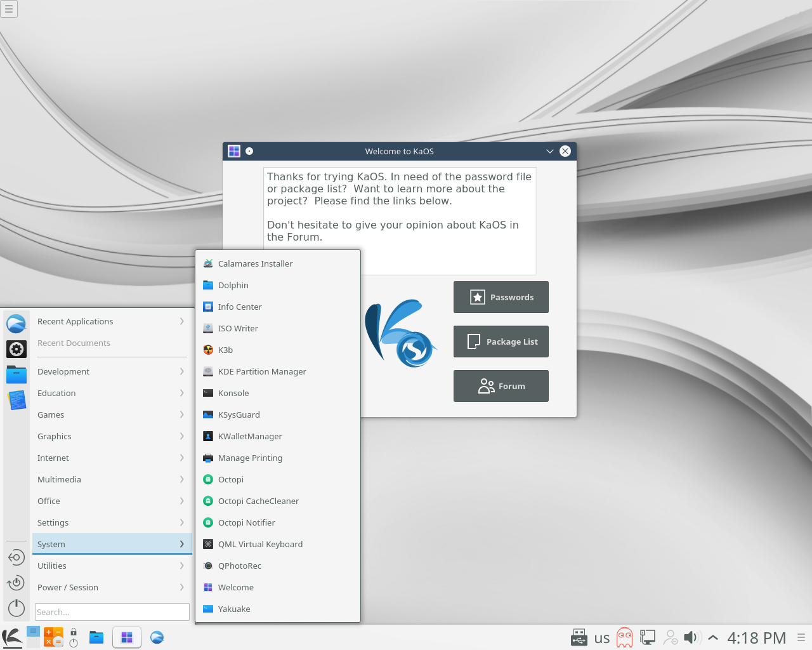812x650 pixels.
Task: Launch ISO Writer from the System submenu
Action: coord(278,329)
